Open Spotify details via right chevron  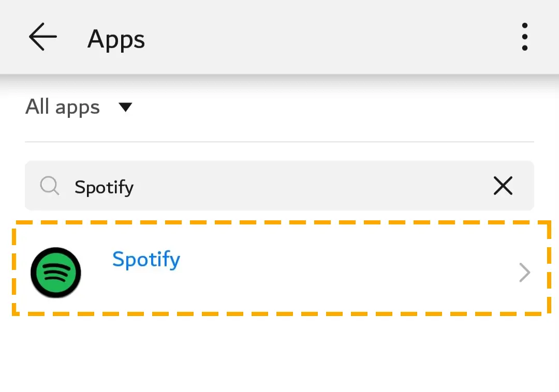(525, 273)
